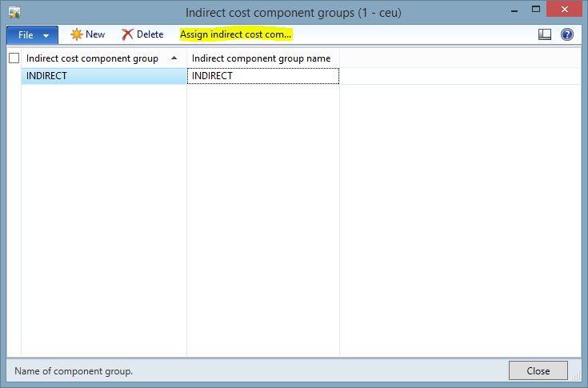Select the INDIRECT cost component group cell

(104, 76)
